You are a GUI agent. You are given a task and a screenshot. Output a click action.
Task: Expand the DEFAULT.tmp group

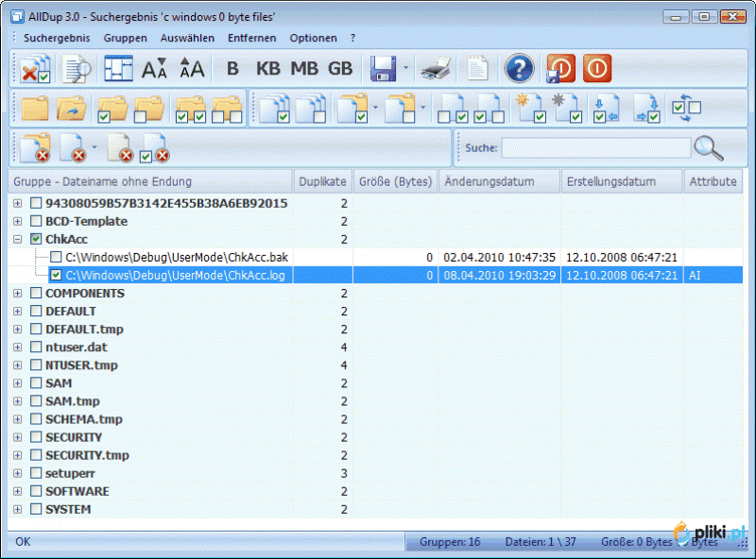pos(17,330)
